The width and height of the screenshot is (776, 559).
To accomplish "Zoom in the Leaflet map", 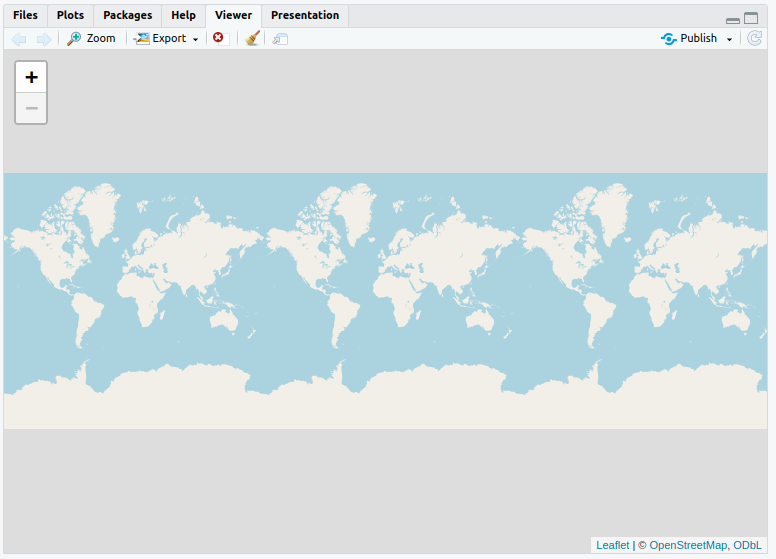I will tap(31, 77).
